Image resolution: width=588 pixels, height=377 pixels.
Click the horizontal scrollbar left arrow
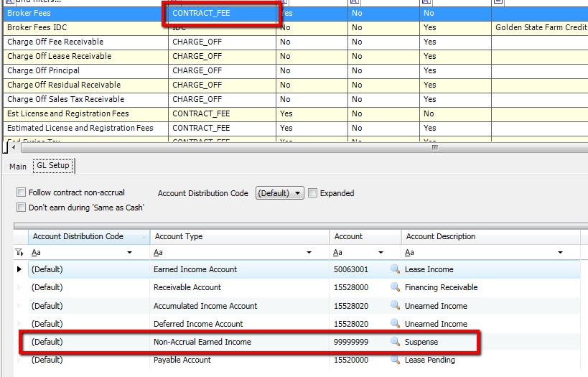14,147
